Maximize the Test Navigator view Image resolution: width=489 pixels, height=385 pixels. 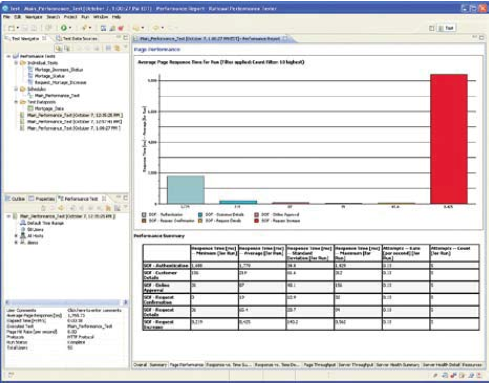[125, 38]
